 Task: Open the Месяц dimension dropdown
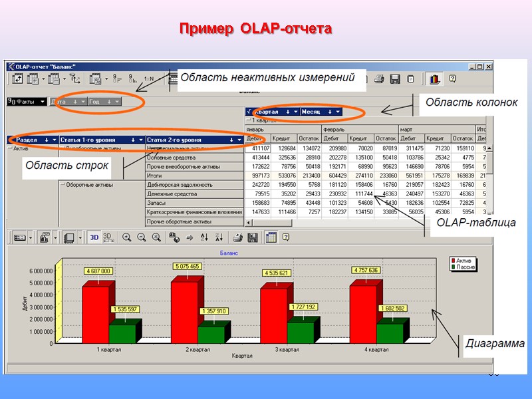(338, 111)
